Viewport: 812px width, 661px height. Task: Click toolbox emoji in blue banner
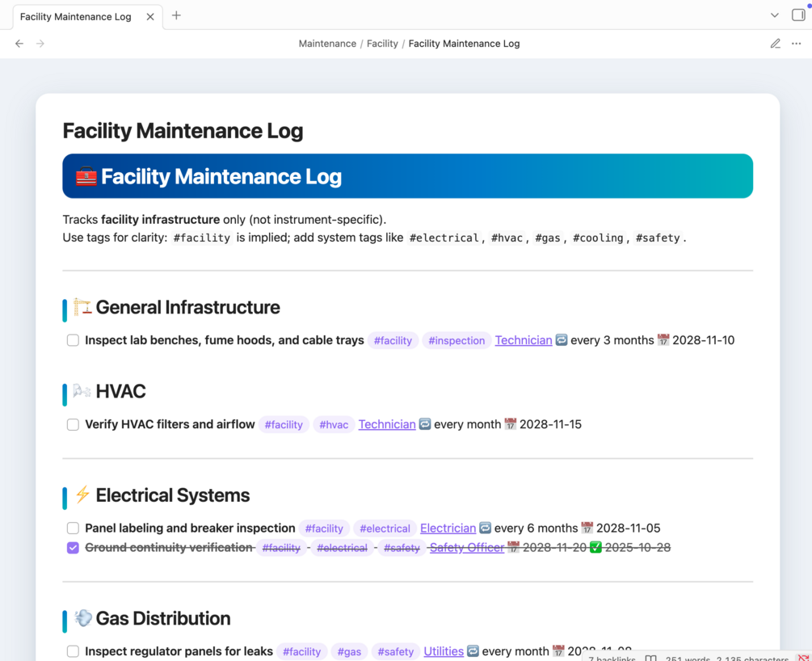pos(86,177)
